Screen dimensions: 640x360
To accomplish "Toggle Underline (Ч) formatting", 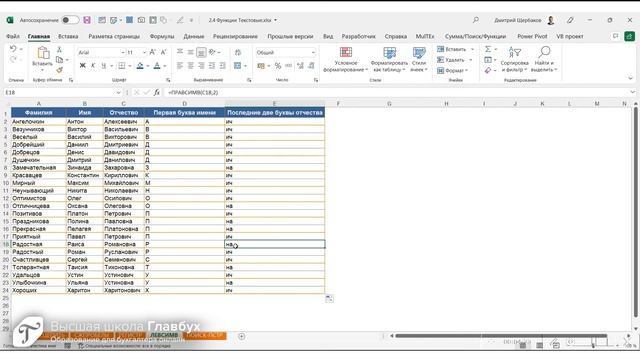I will [104, 66].
